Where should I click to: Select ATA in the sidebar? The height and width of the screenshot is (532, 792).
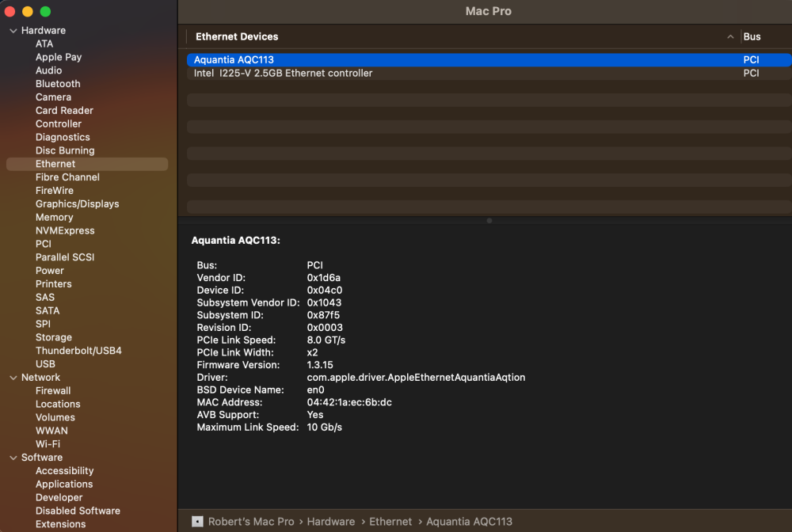[44, 44]
